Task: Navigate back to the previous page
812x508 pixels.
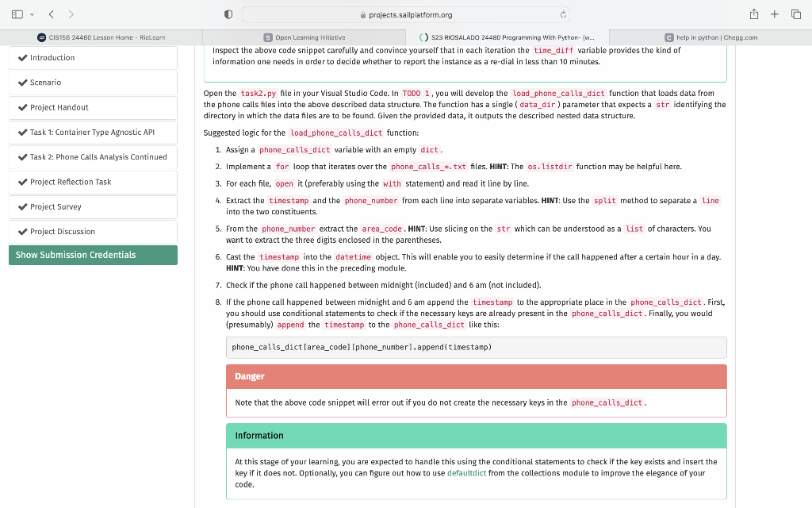Action: coord(52,13)
